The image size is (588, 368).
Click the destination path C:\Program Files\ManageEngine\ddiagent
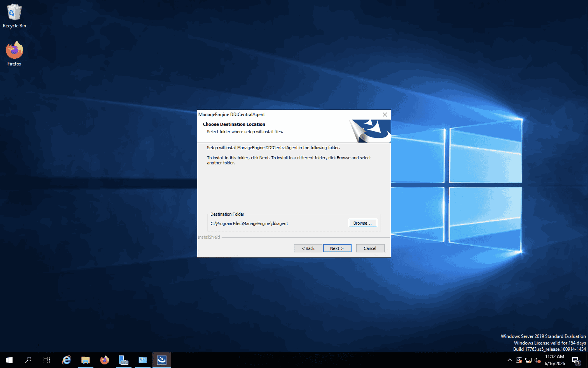coord(249,224)
